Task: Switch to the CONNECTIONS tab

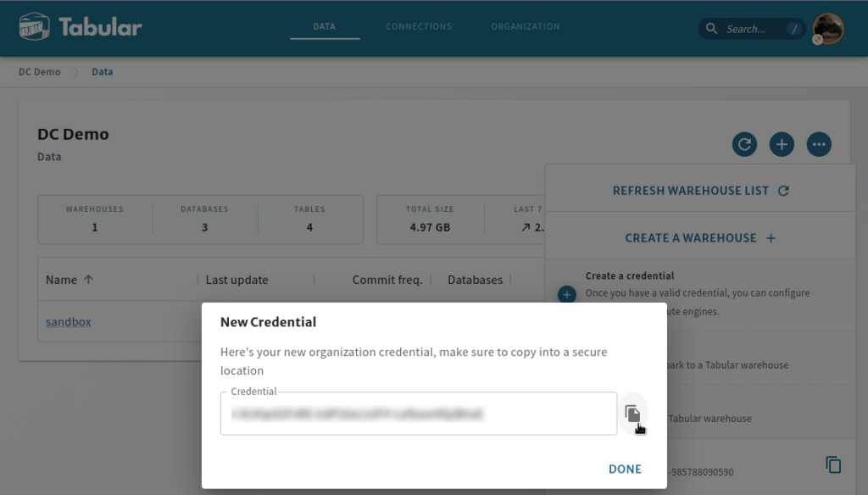Action: pyautogui.click(x=419, y=26)
